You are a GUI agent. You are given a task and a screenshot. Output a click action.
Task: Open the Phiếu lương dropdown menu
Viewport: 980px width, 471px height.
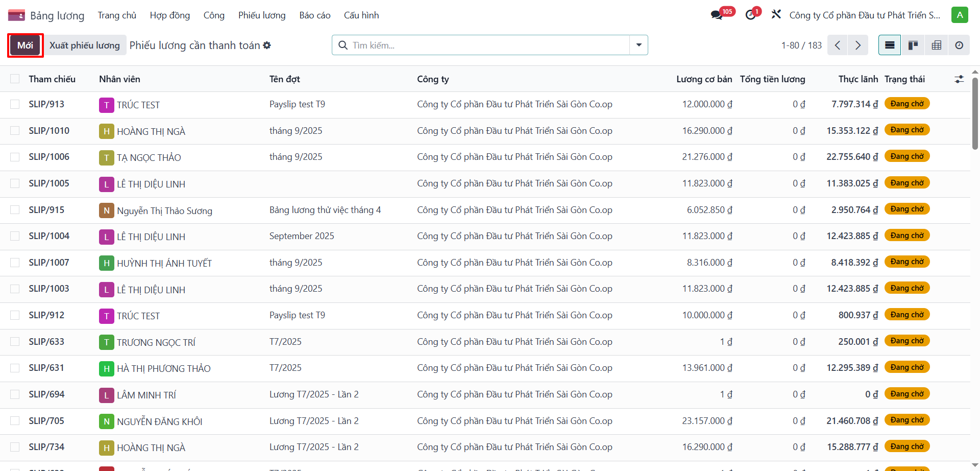pos(262,15)
